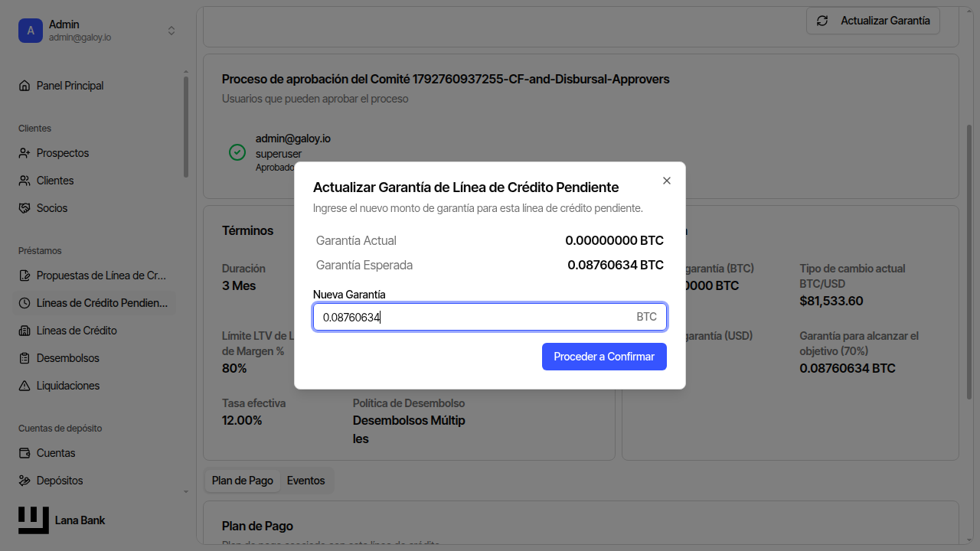Click the Desembolsos Múltiples policy value

tap(409, 429)
